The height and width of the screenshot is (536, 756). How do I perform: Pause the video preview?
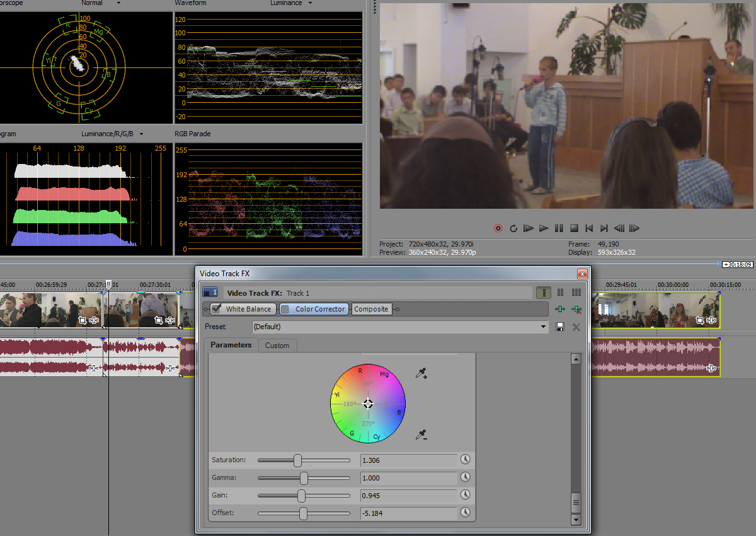tap(559, 228)
